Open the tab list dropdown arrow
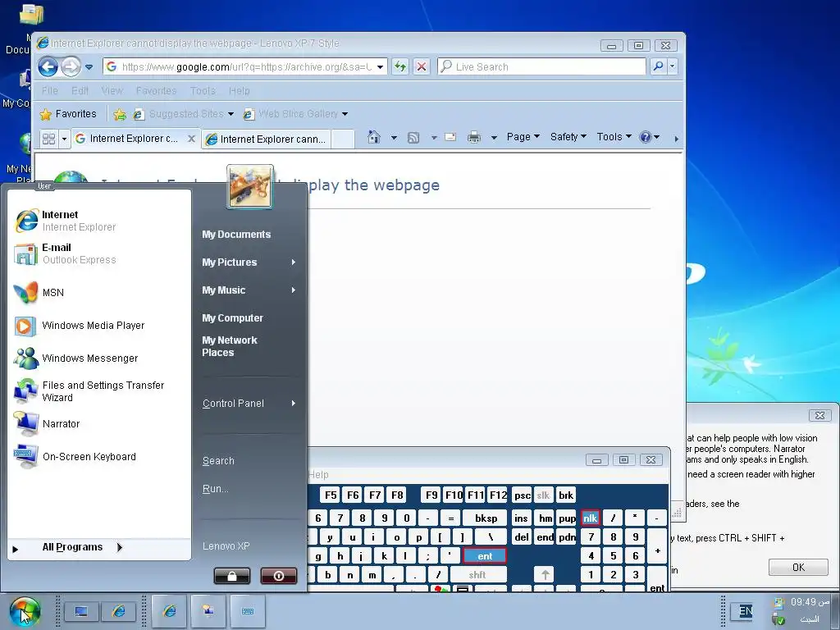Image resolution: width=840 pixels, height=630 pixels. pyautogui.click(x=64, y=139)
